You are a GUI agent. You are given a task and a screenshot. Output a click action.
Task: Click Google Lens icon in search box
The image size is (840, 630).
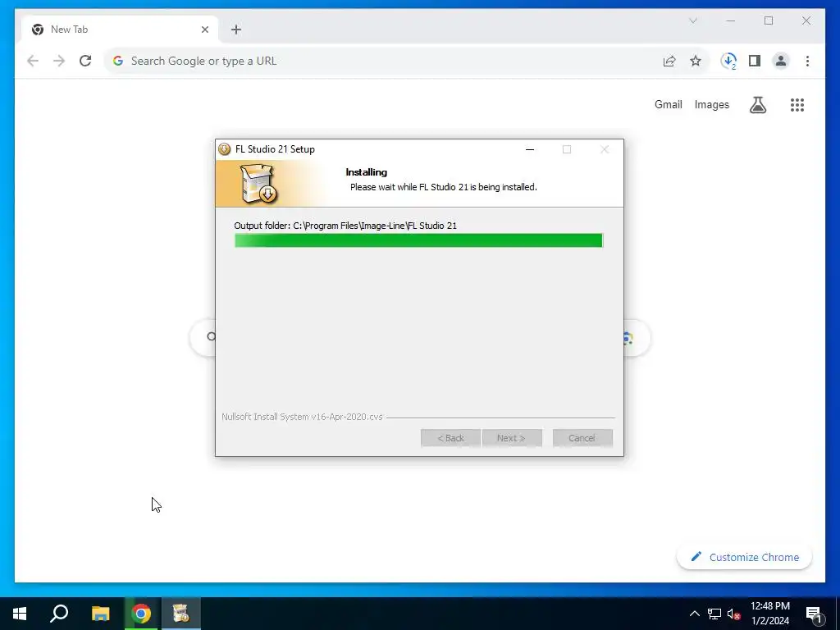coord(628,338)
